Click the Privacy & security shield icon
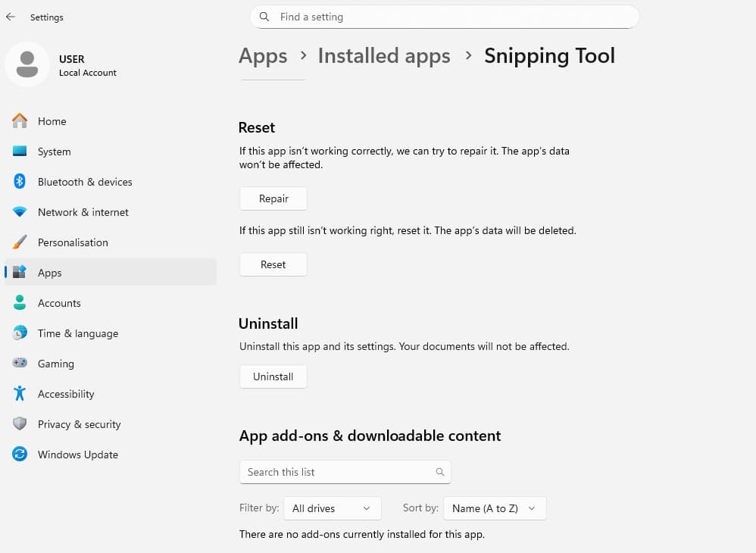Screen dimensions: 756x553 [20, 424]
